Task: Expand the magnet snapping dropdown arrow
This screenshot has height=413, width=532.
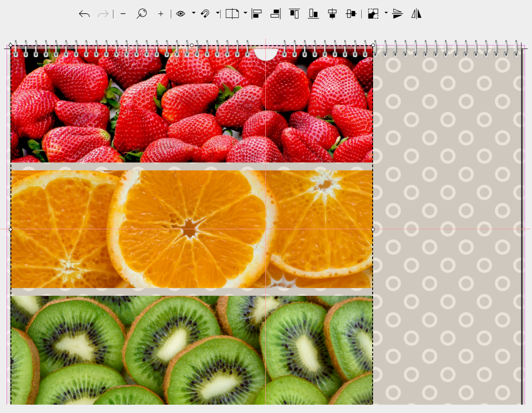Action: click(x=218, y=14)
